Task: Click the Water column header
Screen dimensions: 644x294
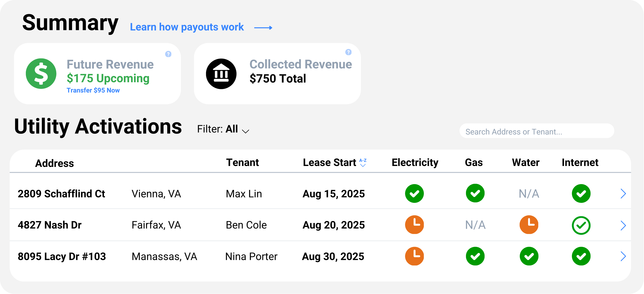Action: pyautogui.click(x=525, y=163)
